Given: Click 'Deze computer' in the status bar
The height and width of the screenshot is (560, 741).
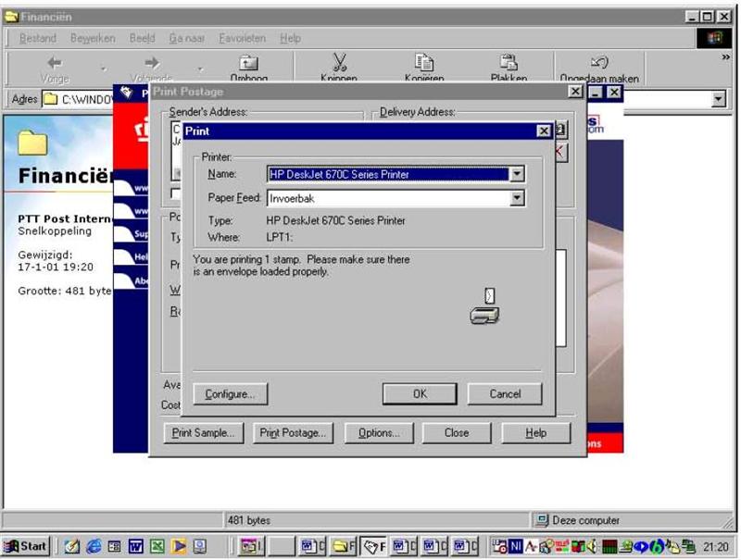Looking at the screenshot, I should 585,520.
